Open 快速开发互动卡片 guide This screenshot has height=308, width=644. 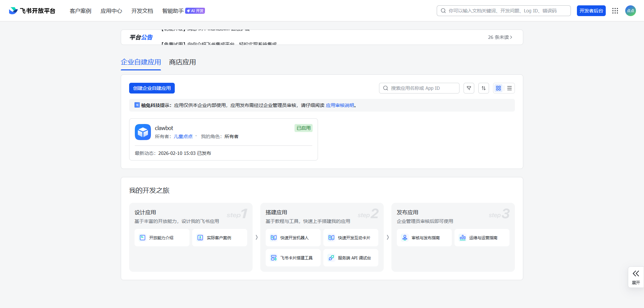(x=351, y=238)
